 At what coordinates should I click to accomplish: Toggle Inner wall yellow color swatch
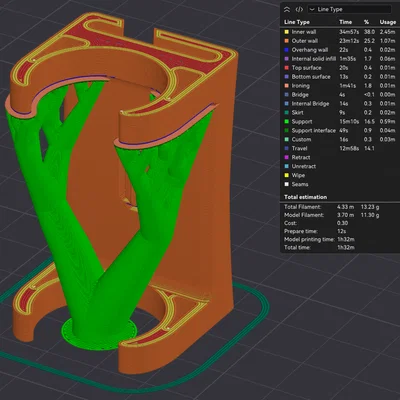point(286,32)
